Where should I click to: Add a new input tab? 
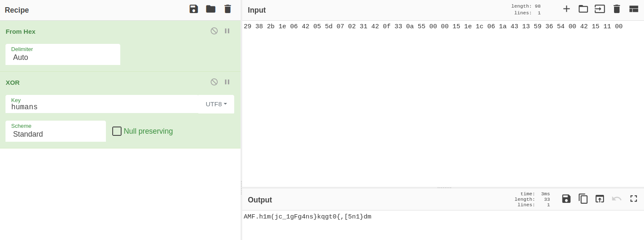566,9
